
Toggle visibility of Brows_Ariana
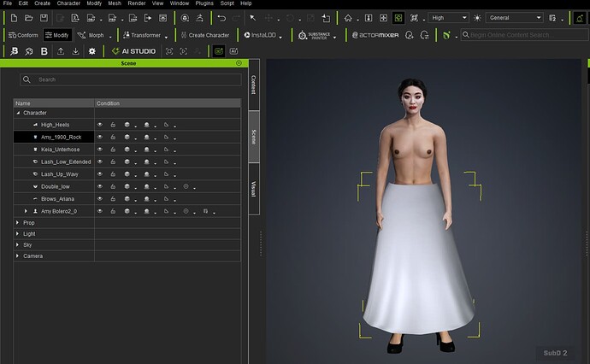pos(100,198)
